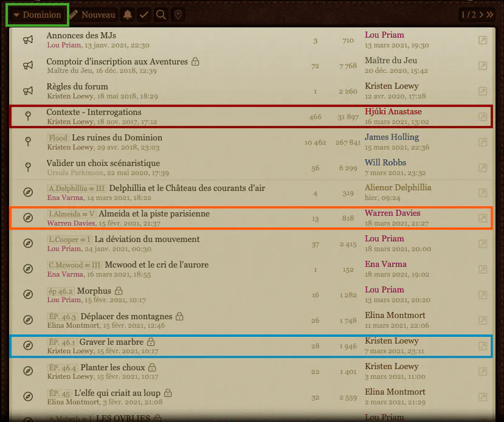Click compass icon of Mcwood topic
This screenshot has width=504, height=422.
[x=28, y=269]
